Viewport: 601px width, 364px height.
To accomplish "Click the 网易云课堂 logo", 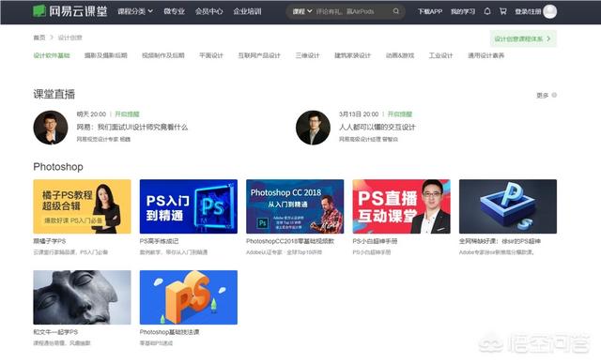I will click(69, 11).
